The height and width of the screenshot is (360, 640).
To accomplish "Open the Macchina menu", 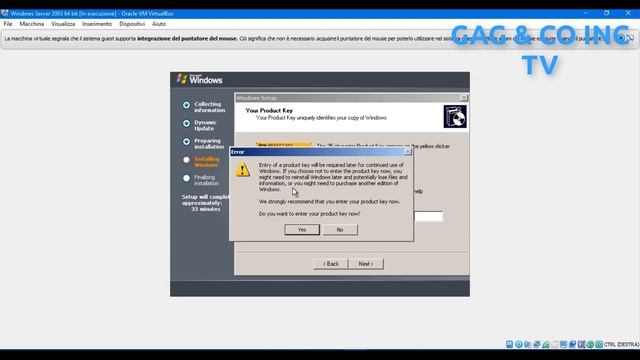I will click(32, 24).
